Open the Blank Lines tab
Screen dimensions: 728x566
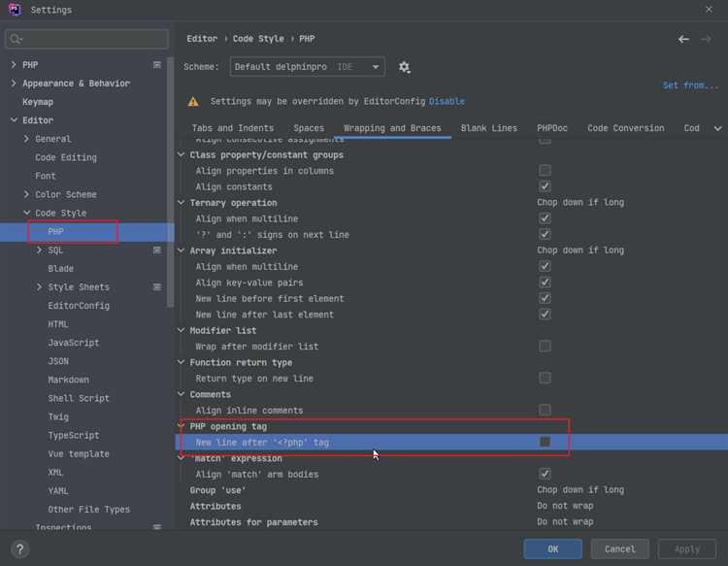pos(489,128)
